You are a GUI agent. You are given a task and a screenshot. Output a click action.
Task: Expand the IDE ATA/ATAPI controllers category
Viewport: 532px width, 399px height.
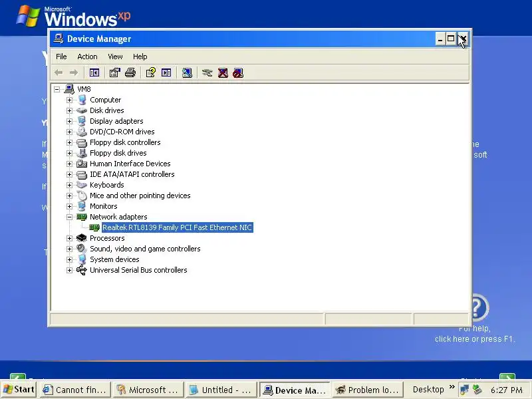[x=70, y=174]
